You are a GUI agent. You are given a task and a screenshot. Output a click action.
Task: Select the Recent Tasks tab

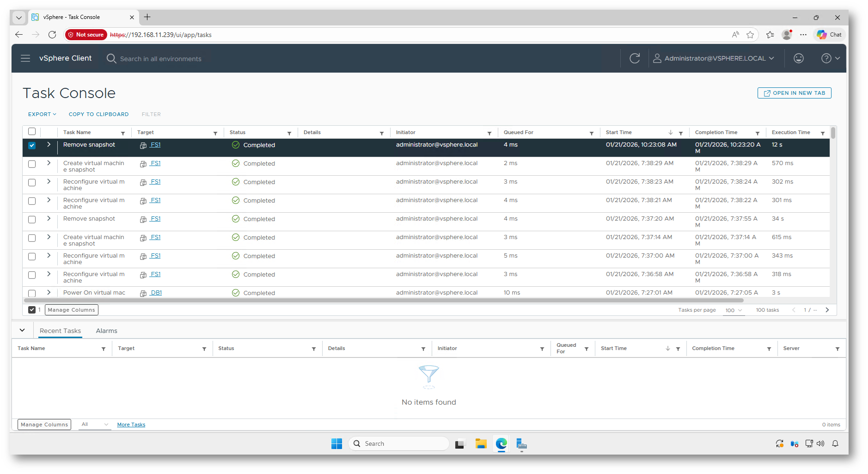tap(60, 331)
